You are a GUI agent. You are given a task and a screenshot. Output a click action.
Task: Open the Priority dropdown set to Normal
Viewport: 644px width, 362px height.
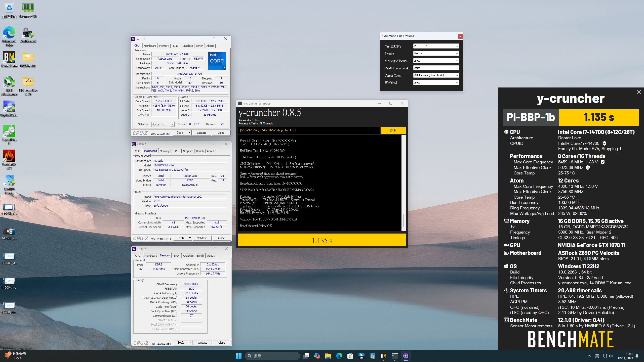click(x=436, y=53)
